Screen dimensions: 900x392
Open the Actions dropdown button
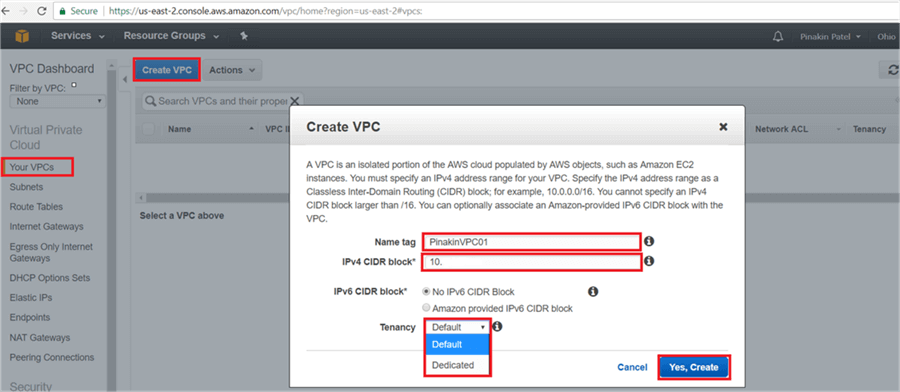232,70
